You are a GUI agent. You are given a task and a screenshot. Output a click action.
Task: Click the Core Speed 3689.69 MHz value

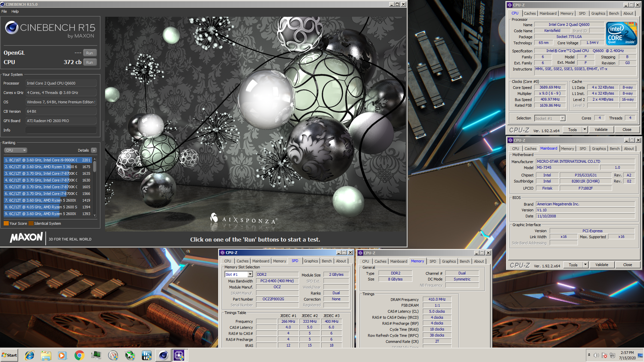(550, 87)
